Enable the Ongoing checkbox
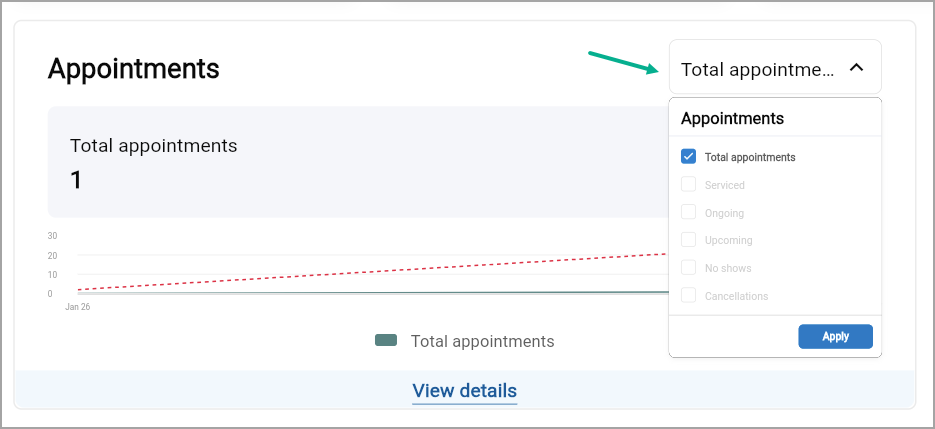Image resolution: width=935 pixels, height=429 pixels. [x=688, y=212]
